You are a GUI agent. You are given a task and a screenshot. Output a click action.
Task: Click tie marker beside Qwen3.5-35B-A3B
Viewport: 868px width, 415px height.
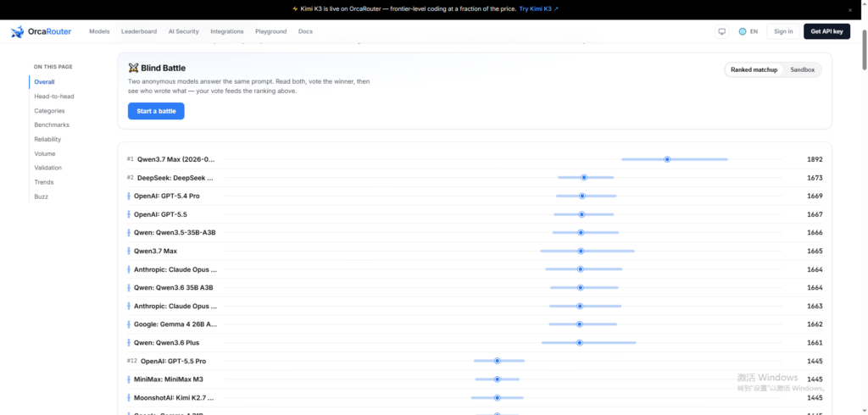[129, 232]
